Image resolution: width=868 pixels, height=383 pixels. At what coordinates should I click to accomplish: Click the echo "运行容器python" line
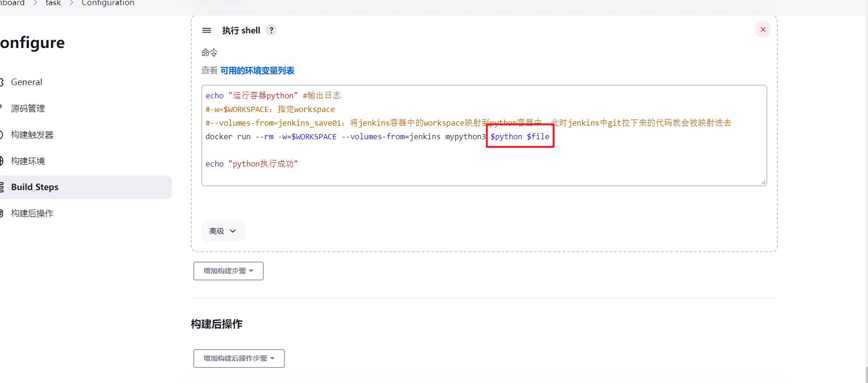273,96
